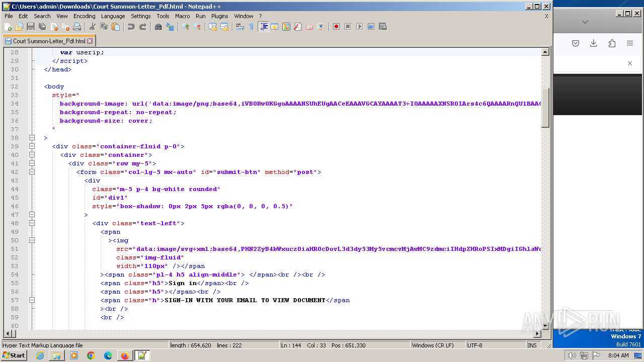Open the Language menu
Image resolution: width=644 pixels, height=362 pixels.
click(113, 16)
